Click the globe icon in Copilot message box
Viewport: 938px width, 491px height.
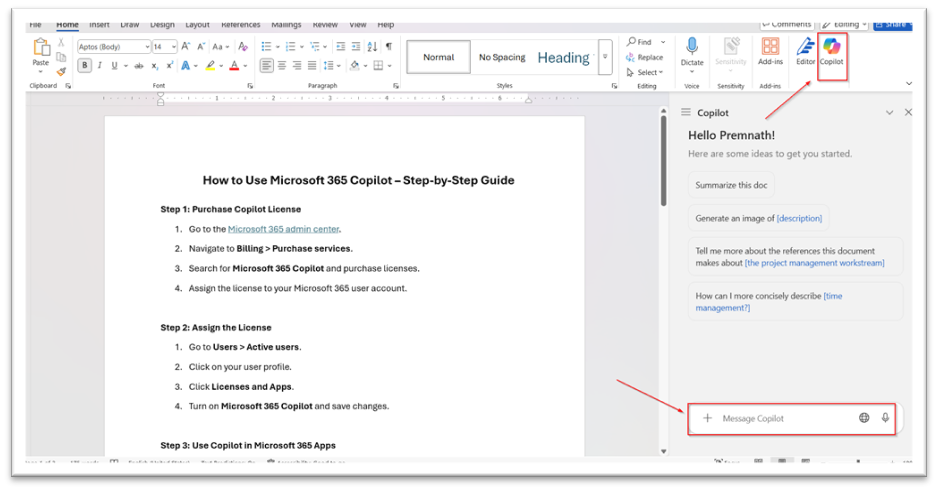click(x=864, y=418)
